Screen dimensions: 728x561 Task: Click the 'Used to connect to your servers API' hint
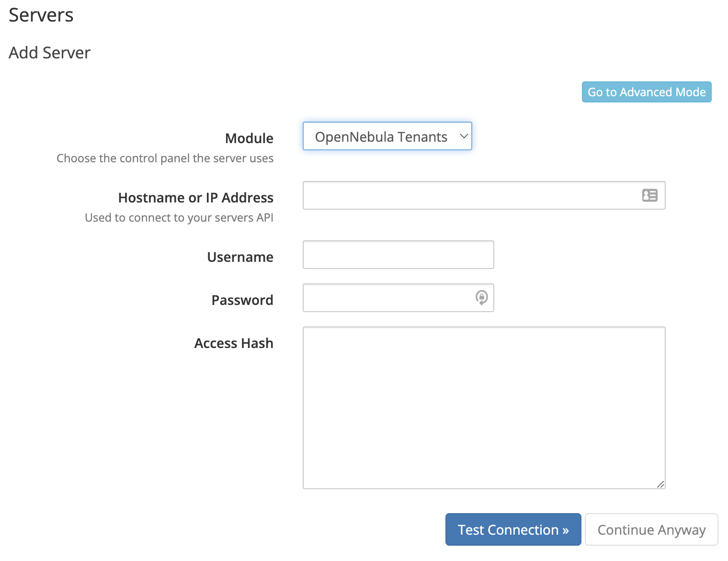pos(179,218)
